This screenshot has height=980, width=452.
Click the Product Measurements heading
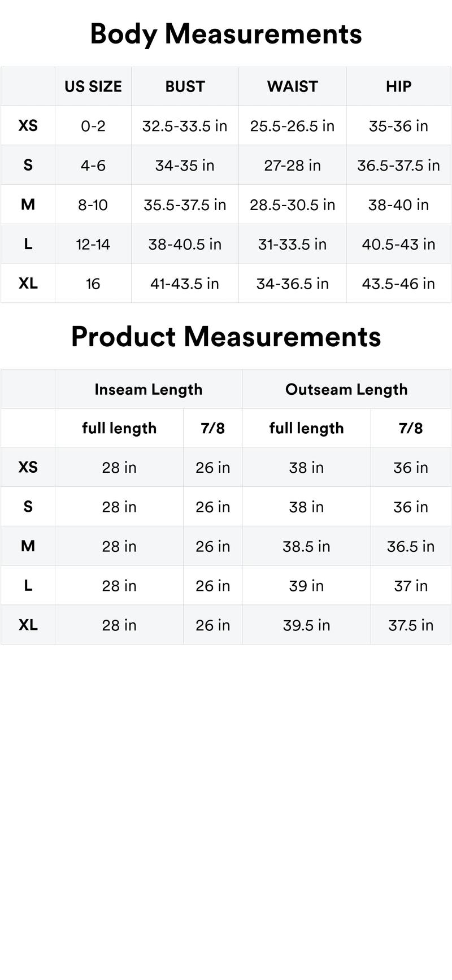click(226, 337)
